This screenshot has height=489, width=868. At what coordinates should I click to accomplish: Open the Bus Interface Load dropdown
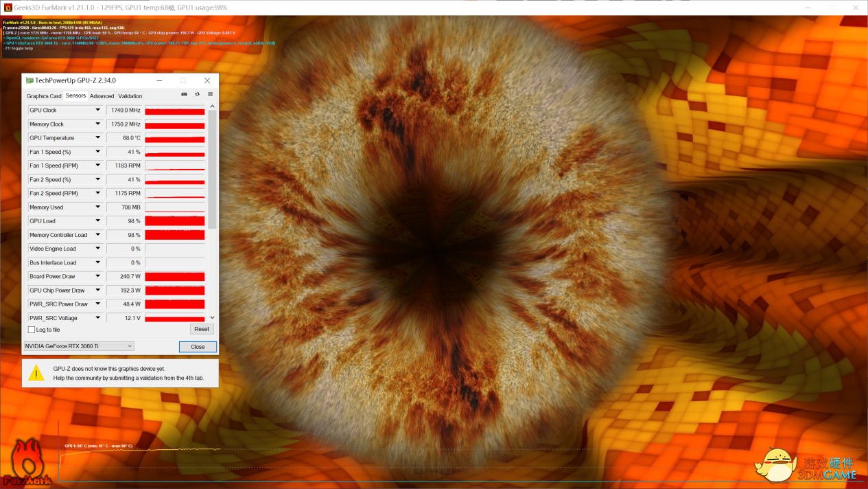[97, 262]
